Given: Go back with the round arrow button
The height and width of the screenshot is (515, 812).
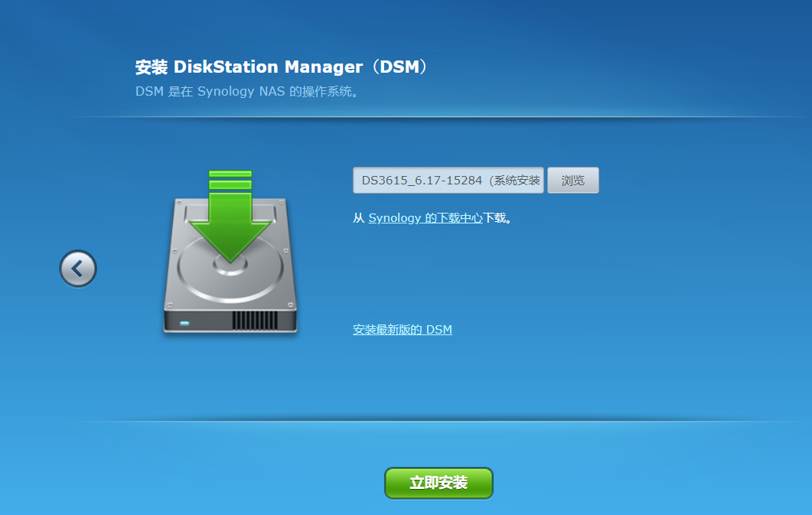Looking at the screenshot, I should [x=77, y=269].
